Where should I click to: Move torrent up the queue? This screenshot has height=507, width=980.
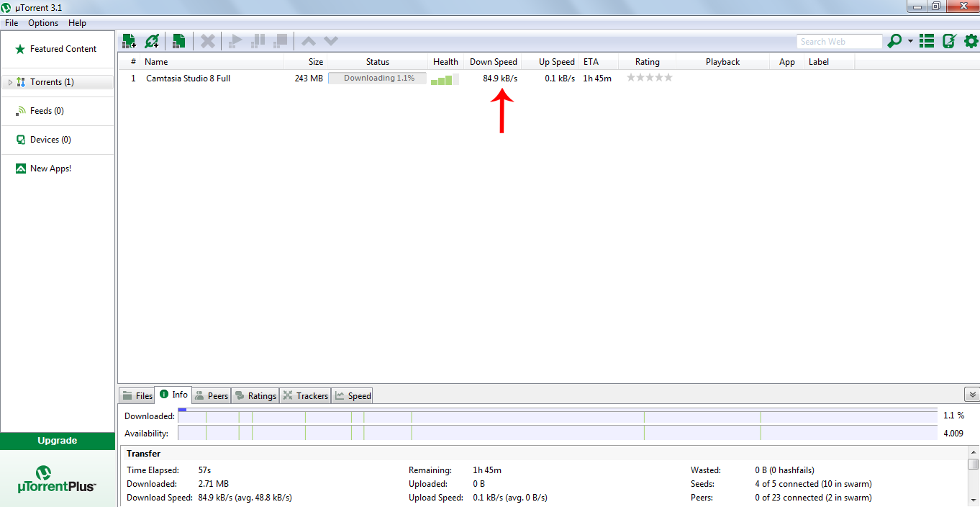(x=308, y=41)
